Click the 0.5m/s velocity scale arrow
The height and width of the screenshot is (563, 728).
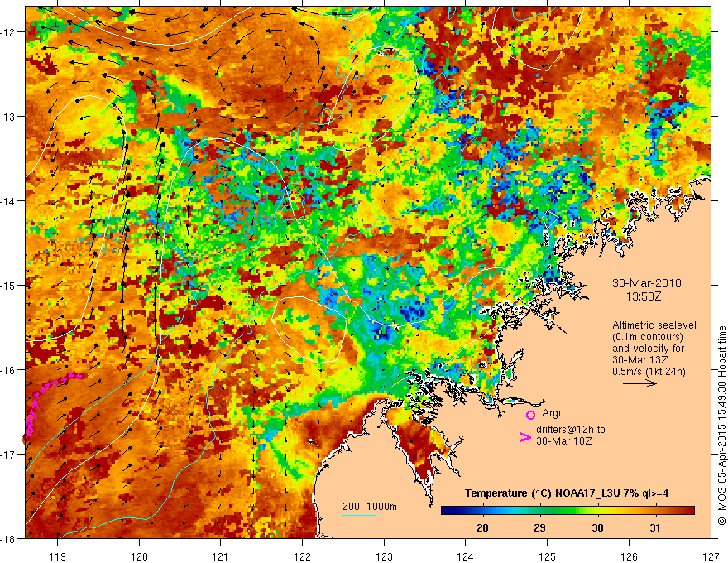pos(639,383)
